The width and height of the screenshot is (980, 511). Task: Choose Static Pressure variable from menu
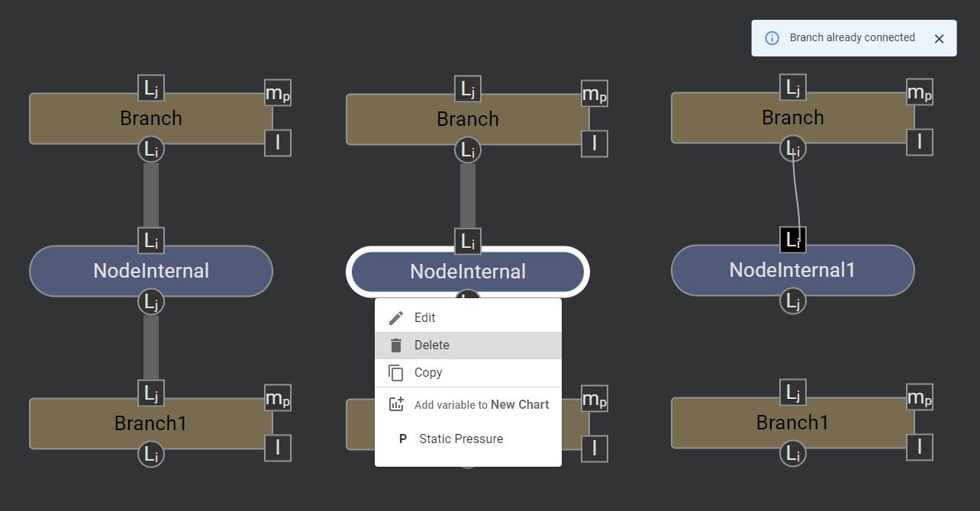(461, 439)
